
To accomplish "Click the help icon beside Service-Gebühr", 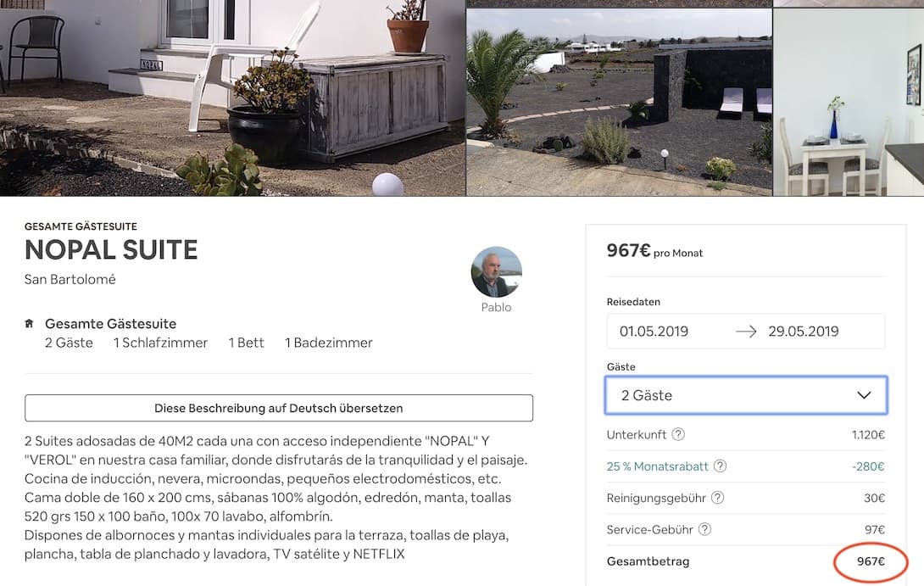I will click(x=704, y=529).
